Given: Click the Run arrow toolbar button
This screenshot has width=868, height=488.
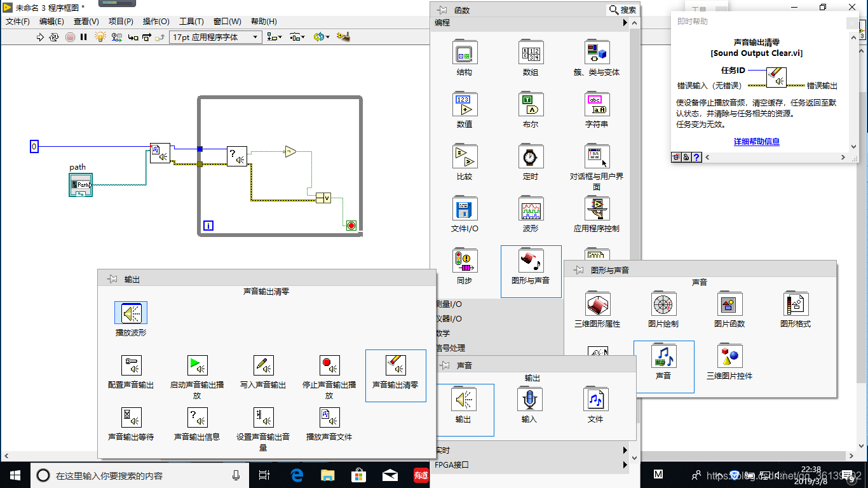Looking at the screenshot, I should pyautogui.click(x=40, y=37).
